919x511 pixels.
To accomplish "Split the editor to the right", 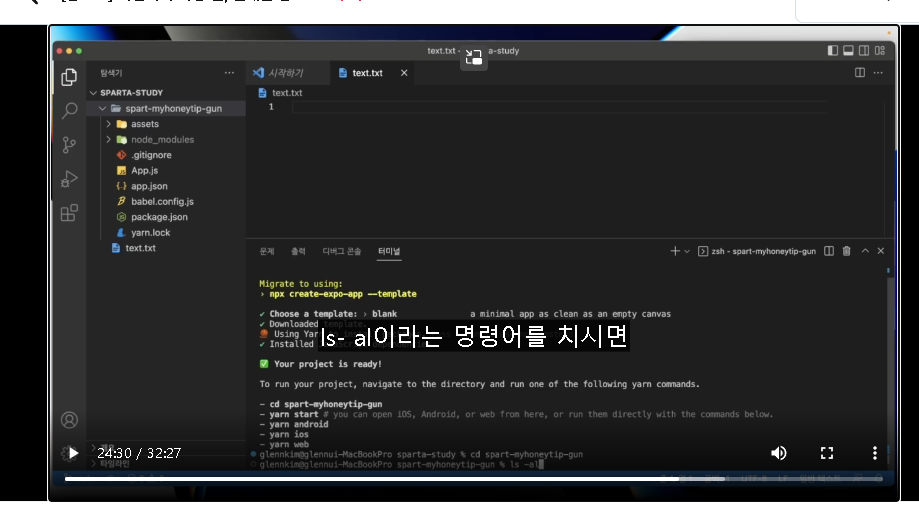I will point(860,73).
